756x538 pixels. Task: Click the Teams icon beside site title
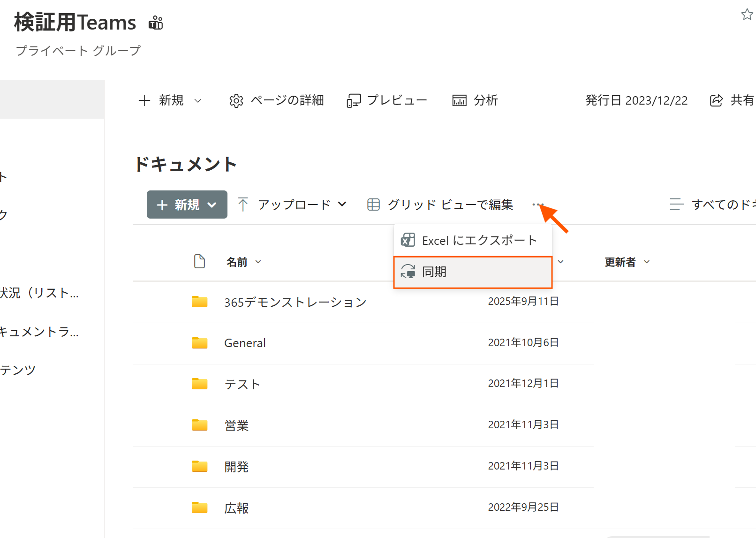[x=156, y=23]
